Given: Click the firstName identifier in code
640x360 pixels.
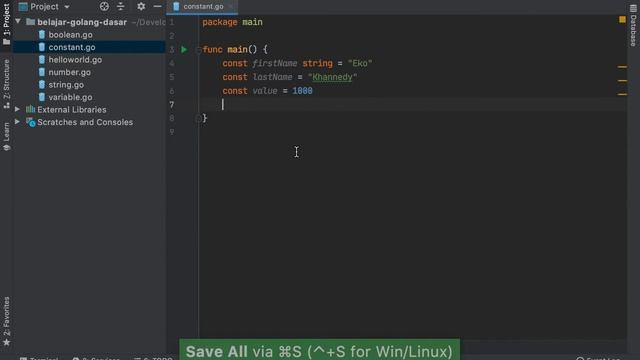Looking at the screenshot, I should click(274, 63).
